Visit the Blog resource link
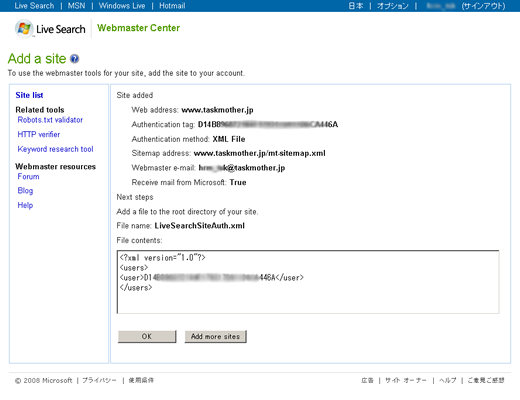The height and width of the screenshot is (400, 520). 25,191
